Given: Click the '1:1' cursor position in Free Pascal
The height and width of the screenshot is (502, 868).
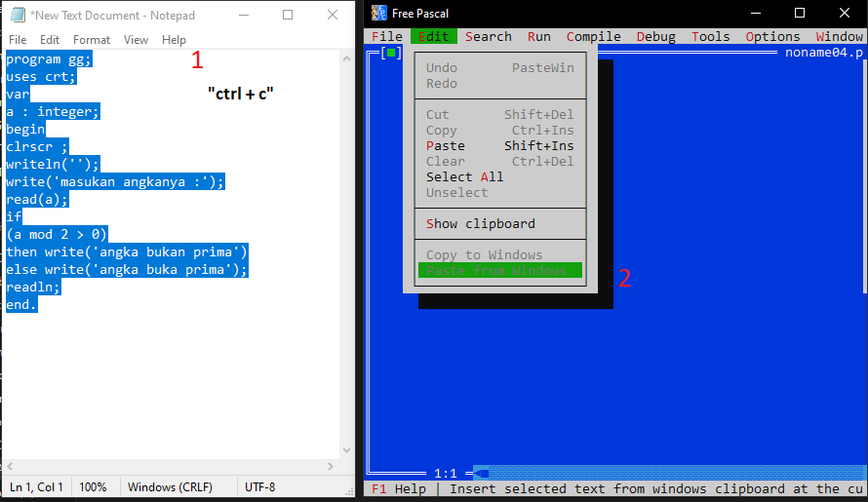Looking at the screenshot, I should 446,473.
